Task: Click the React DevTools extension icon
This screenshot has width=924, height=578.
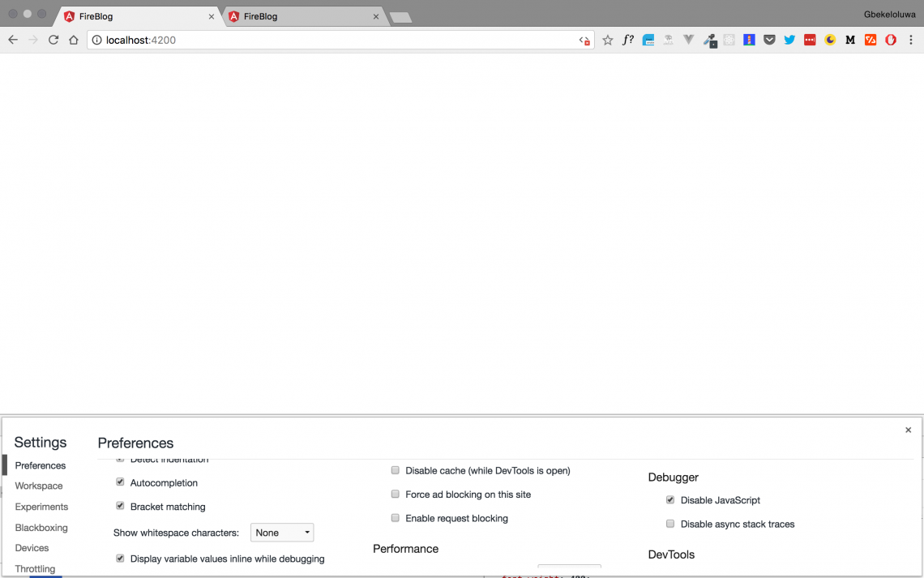Action: click(x=729, y=40)
